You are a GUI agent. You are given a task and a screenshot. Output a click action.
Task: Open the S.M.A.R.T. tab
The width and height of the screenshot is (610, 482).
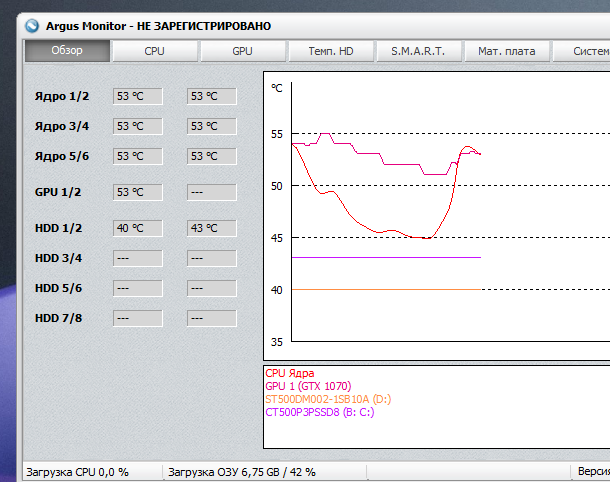(418, 51)
